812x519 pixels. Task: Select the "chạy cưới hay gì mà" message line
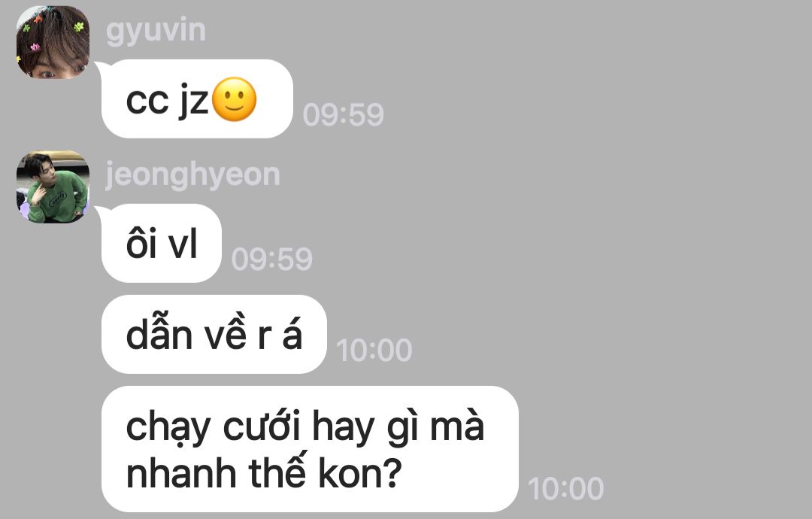[x=305, y=428]
